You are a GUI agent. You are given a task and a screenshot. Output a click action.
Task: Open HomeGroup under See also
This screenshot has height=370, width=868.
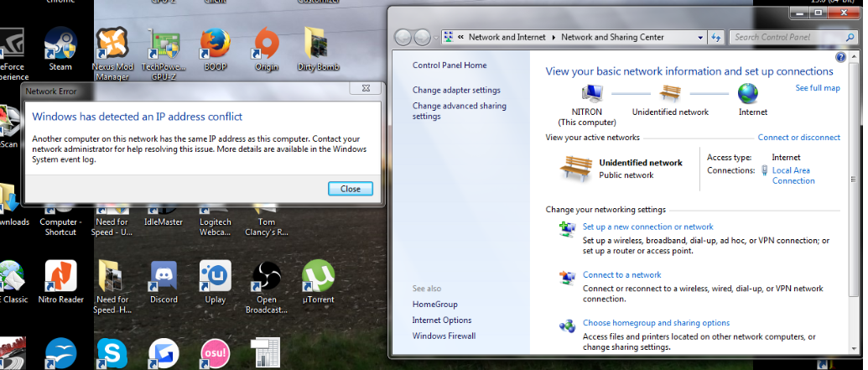pyautogui.click(x=434, y=304)
